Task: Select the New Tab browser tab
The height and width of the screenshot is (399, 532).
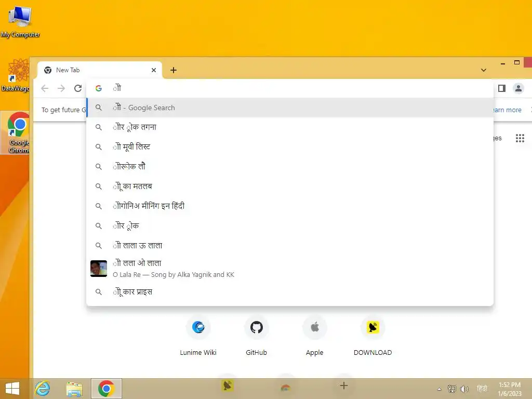Action: (x=99, y=70)
